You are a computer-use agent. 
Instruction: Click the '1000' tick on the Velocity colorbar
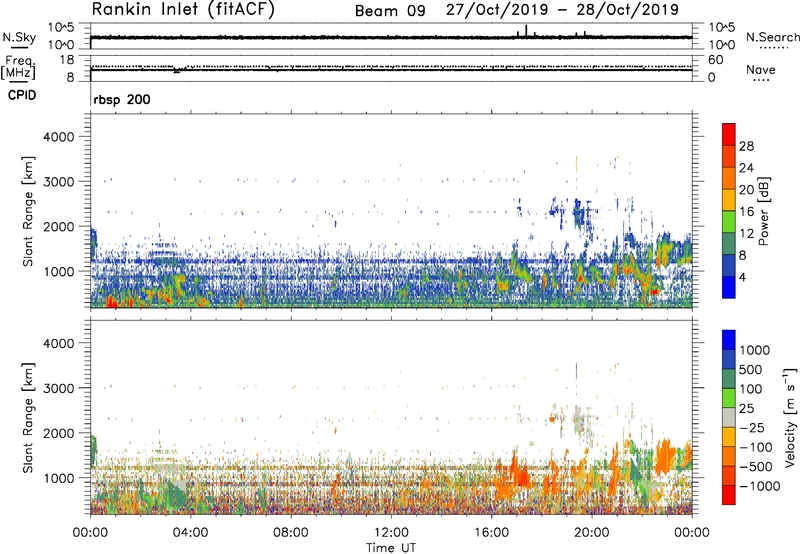pyautogui.click(x=755, y=350)
